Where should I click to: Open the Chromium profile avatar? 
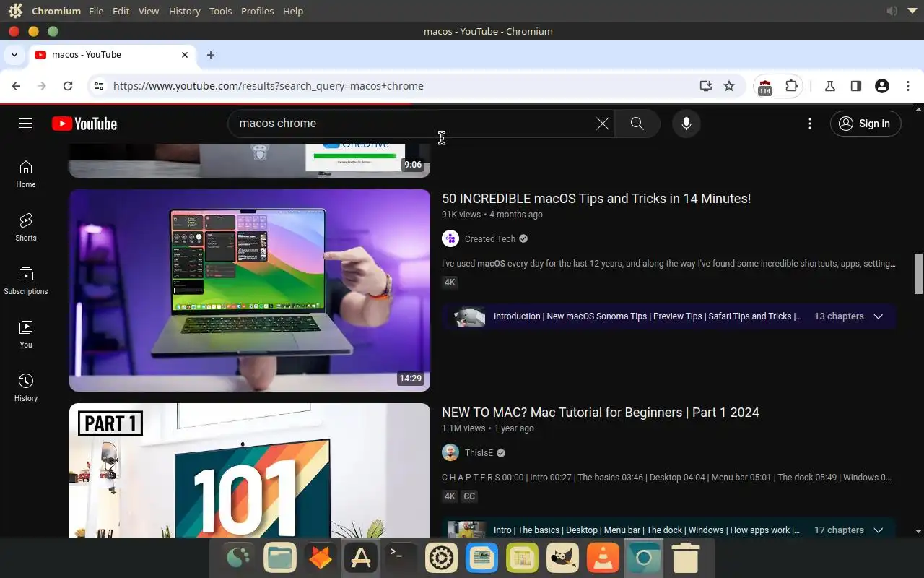881,86
